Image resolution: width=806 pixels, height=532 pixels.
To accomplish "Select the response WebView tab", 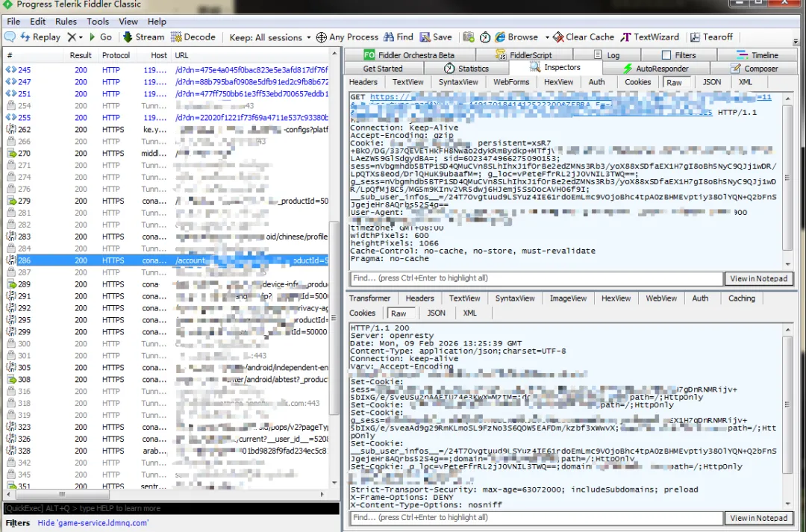I will coord(661,298).
